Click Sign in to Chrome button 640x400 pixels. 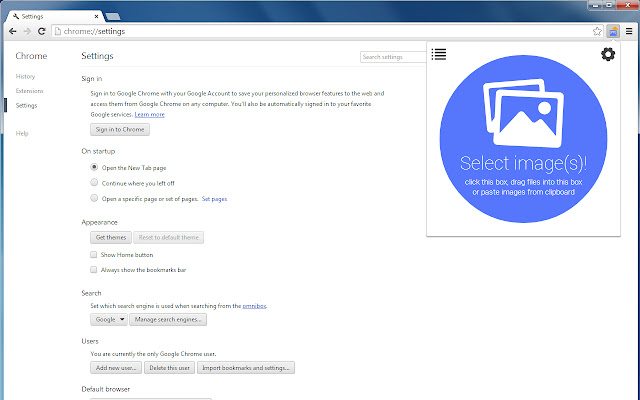coord(120,129)
